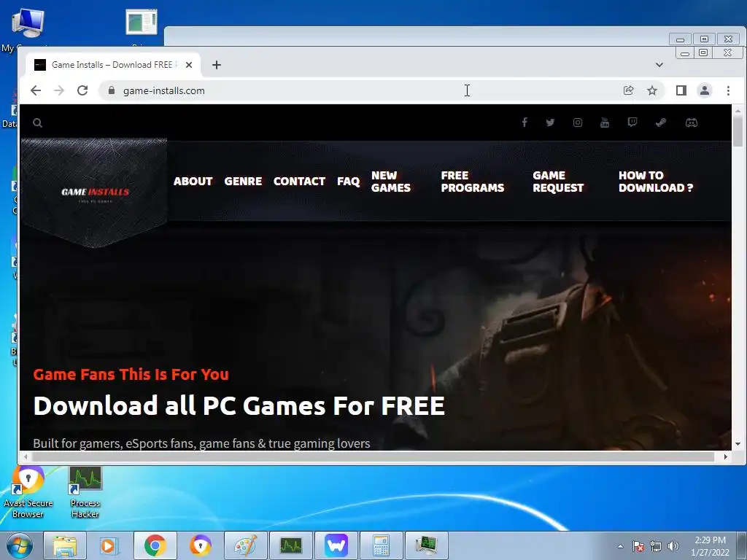Open a new browser tab
This screenshot has height=560, width=747.
[x=217, y=65]
